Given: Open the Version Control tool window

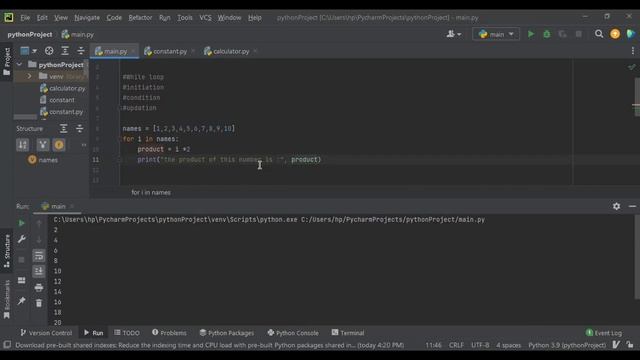Looking at the screenshot, I should [46, 333].
